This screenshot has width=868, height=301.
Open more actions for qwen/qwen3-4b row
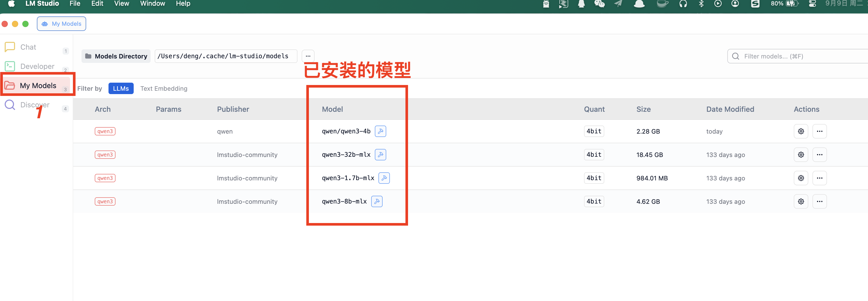click(x=819, y=131)
